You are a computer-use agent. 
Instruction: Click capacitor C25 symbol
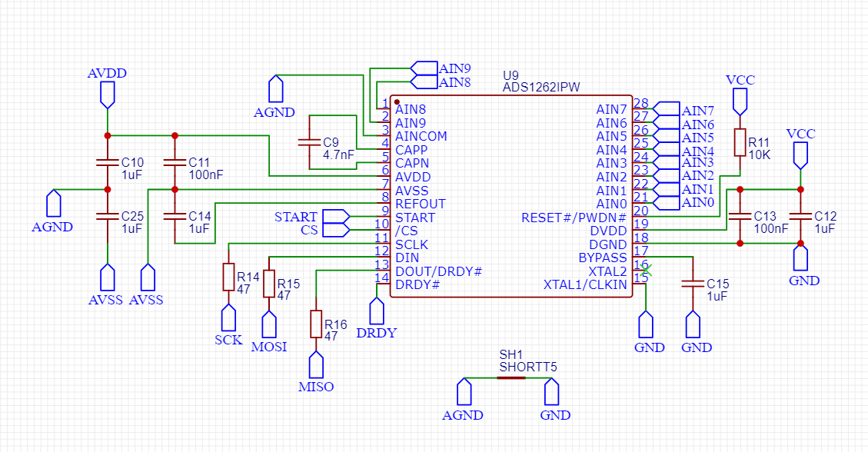click(x=108, y=216)
